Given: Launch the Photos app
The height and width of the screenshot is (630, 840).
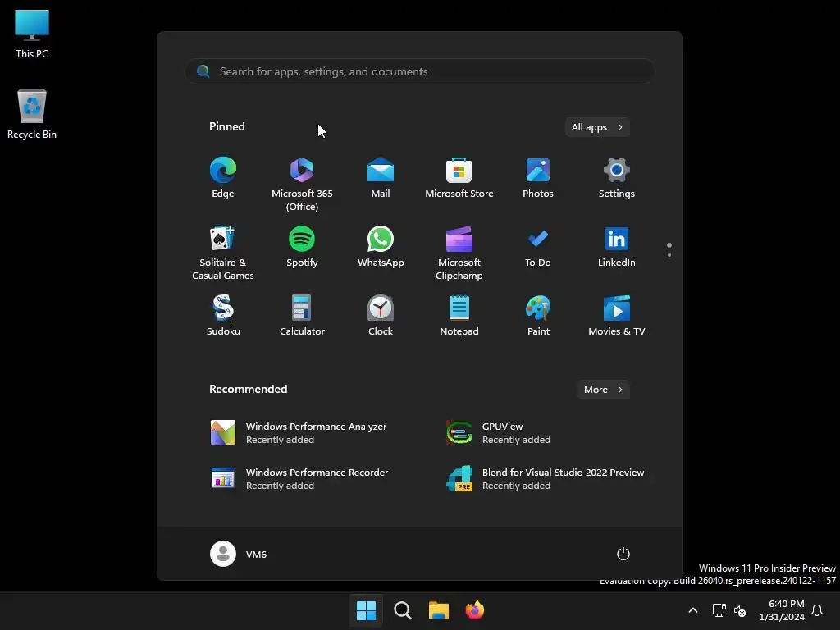Looking at the screenshot, I should click(x=538, y=178).
